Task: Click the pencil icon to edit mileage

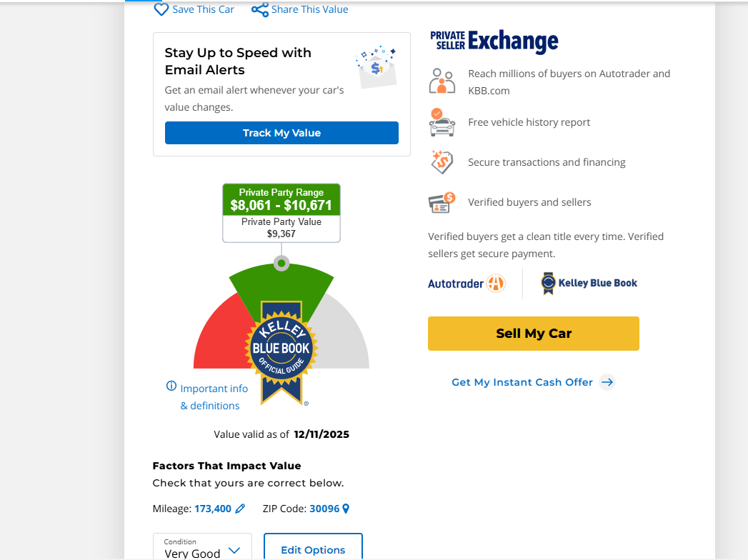Action: 240,509
